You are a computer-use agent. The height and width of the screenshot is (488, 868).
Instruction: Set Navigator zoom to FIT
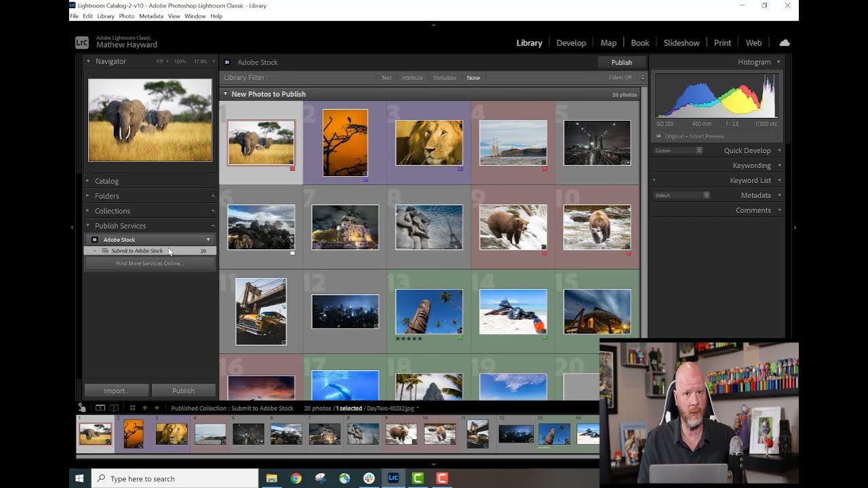coord(160,62)
